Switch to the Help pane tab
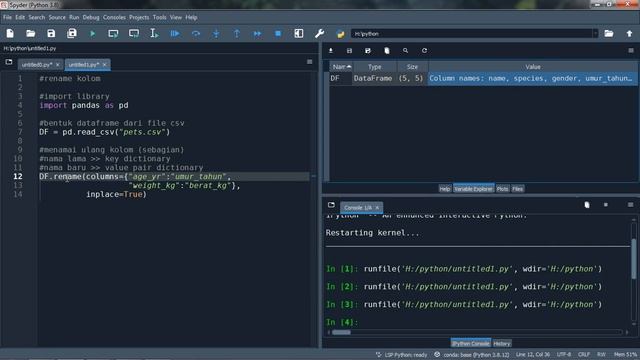 [445, 189]
